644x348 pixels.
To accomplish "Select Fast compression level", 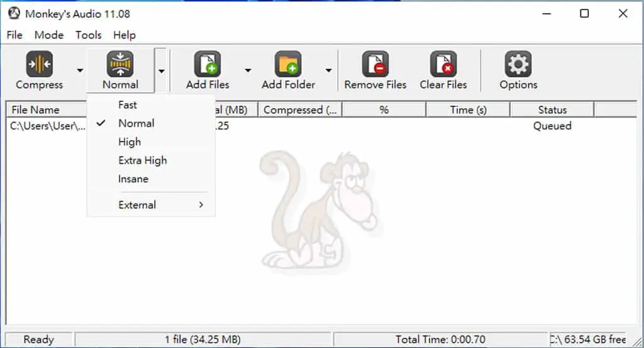I will click(x=151, y=104).
